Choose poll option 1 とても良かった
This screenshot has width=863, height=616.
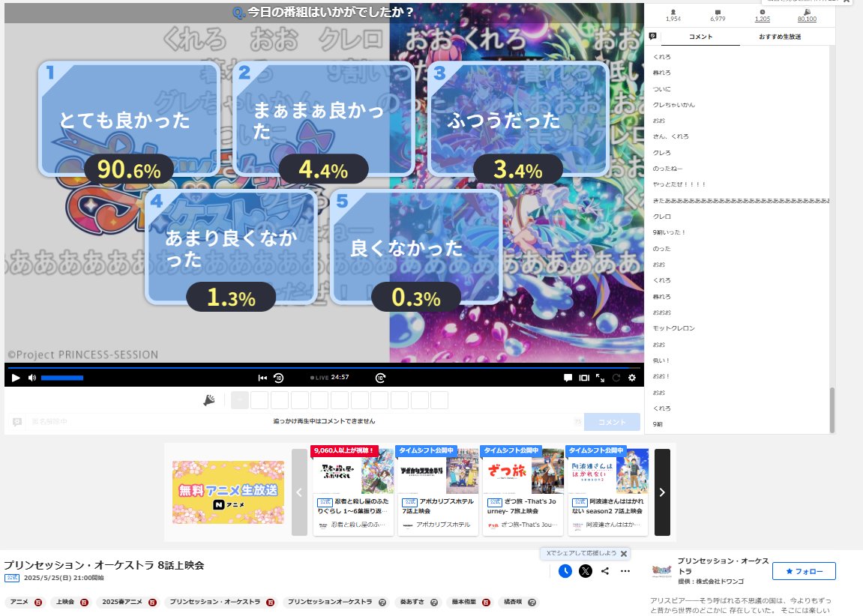[x=130, y=119]
